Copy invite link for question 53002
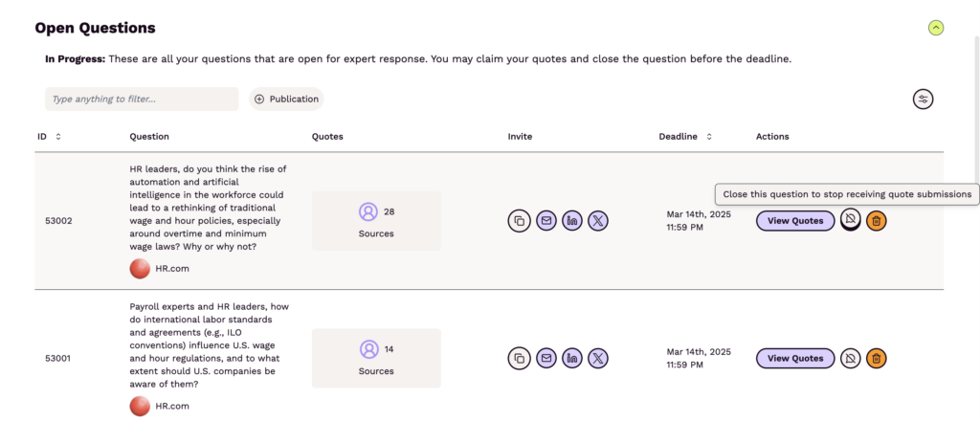Viewport: 980px width, 421px height. click(519, 220)
